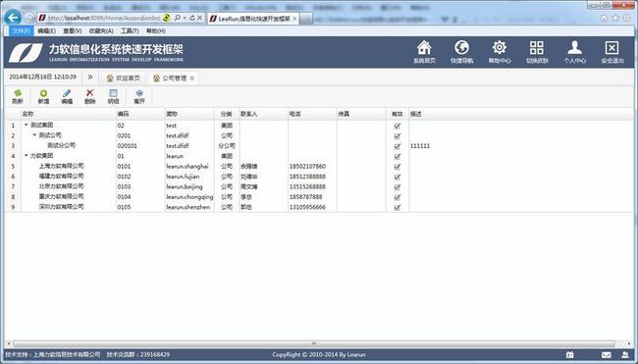Click browser back arrow button
Screen dimensions: 638x364
click(x=13, y=18)
